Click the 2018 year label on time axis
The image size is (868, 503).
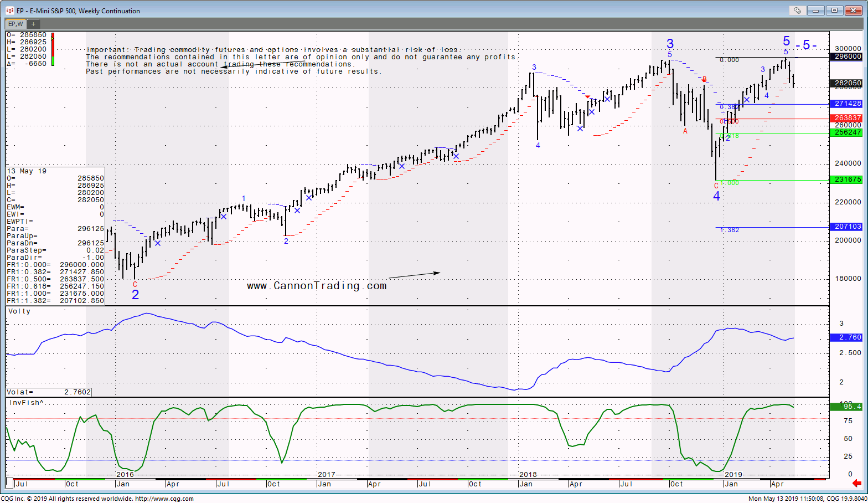(x=528, y=474)
